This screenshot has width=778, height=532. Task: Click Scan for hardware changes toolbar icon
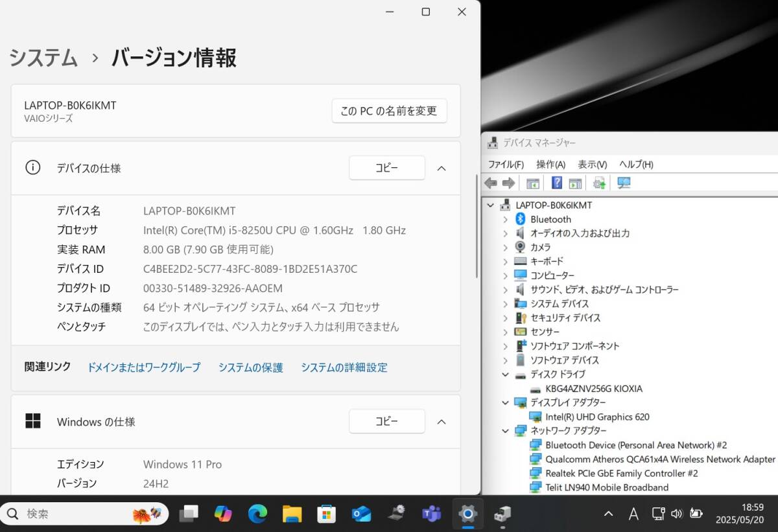coord(624,183)
